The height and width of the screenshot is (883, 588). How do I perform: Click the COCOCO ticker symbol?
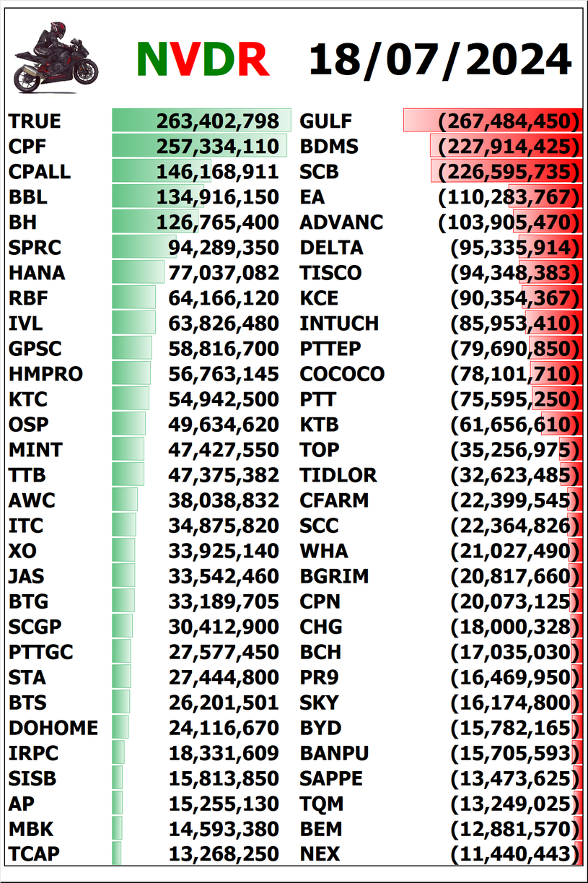[342, 374]
